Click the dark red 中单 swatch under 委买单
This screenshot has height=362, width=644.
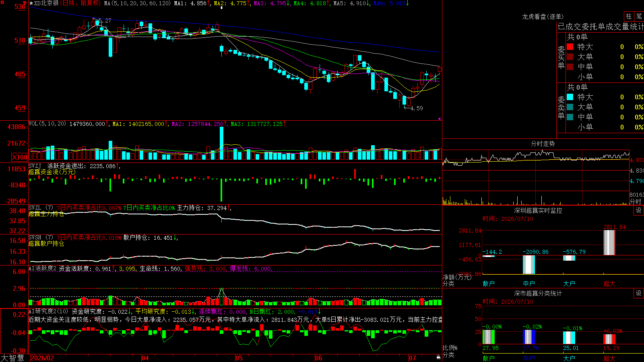tap(570, 66)
